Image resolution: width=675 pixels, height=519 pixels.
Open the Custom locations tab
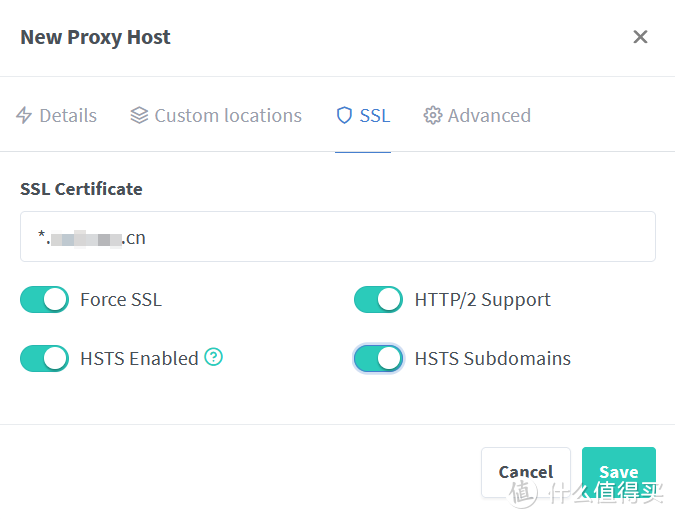point(228,116)
